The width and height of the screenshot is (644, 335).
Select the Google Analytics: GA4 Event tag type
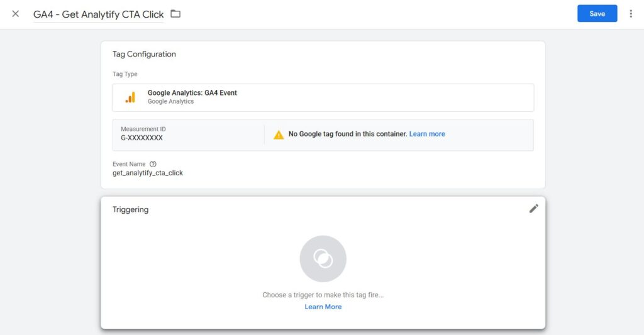(192, 93)
